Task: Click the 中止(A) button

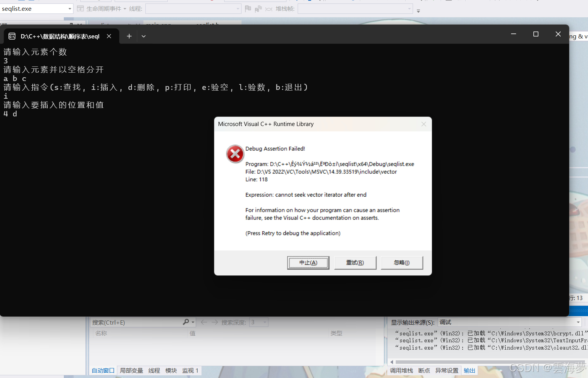Action: [308, 263]
